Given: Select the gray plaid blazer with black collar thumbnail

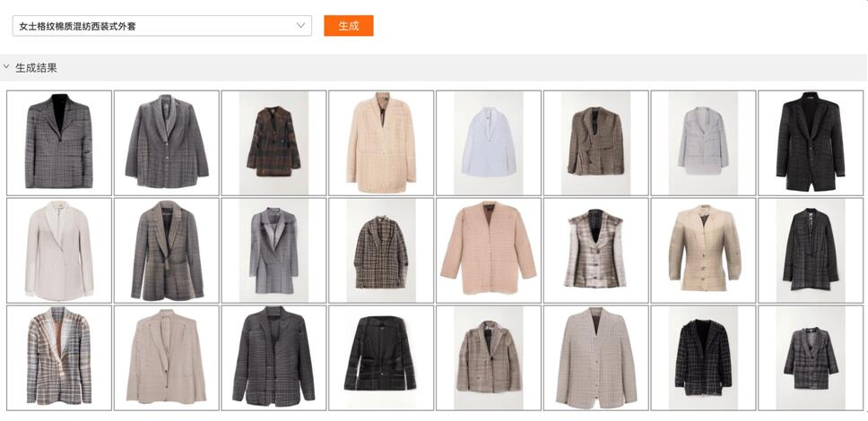Looking at the screenshot, I should (58, 142).
